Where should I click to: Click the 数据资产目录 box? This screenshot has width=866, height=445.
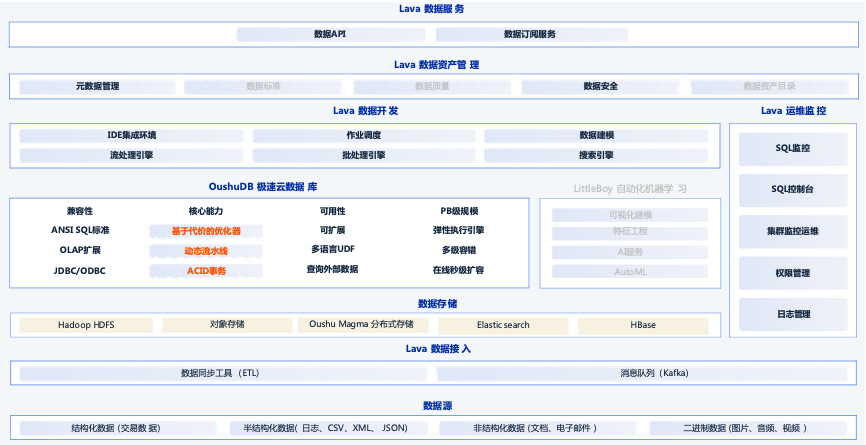769,87
